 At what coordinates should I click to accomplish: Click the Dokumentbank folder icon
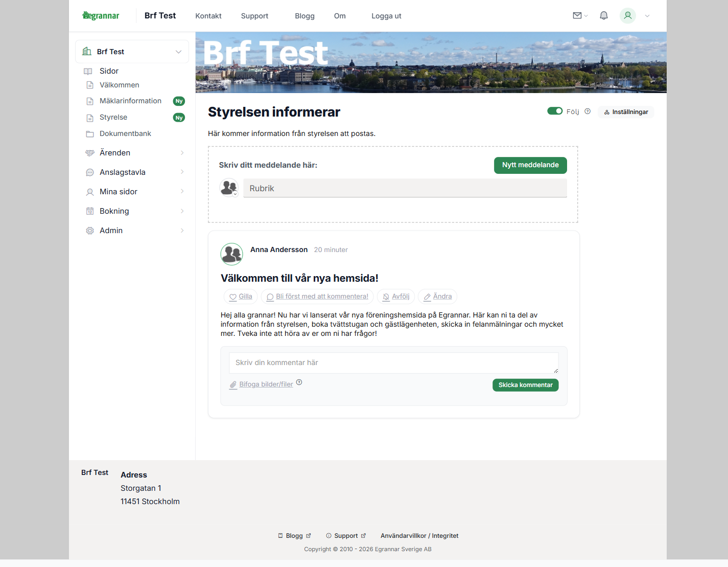pos(90,134)
